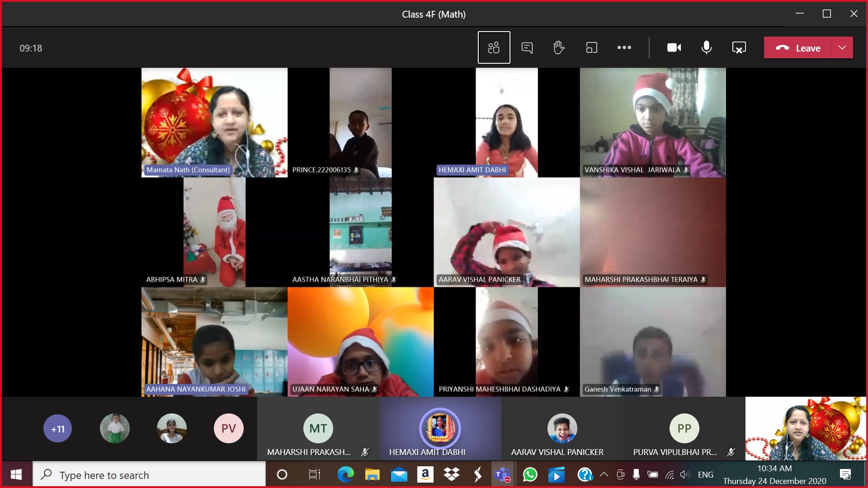The height and width of the screenshot is (488, 868).
Task: Open the clock and calendar flyout
Action: tap(774, 474)
